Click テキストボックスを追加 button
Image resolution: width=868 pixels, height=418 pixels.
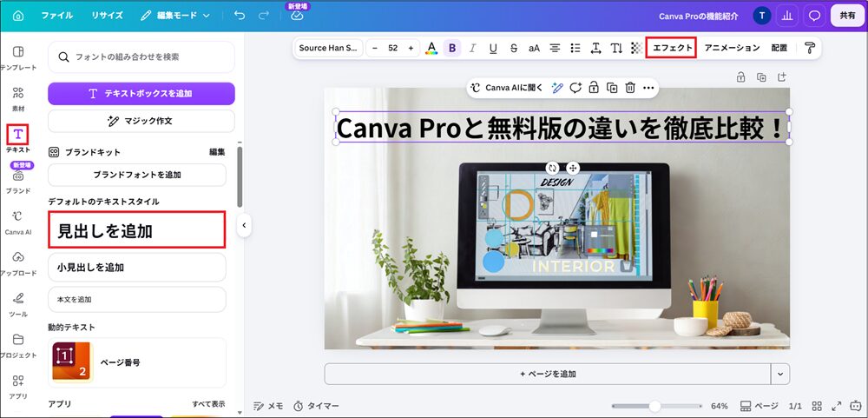click(x=141, y=94)
